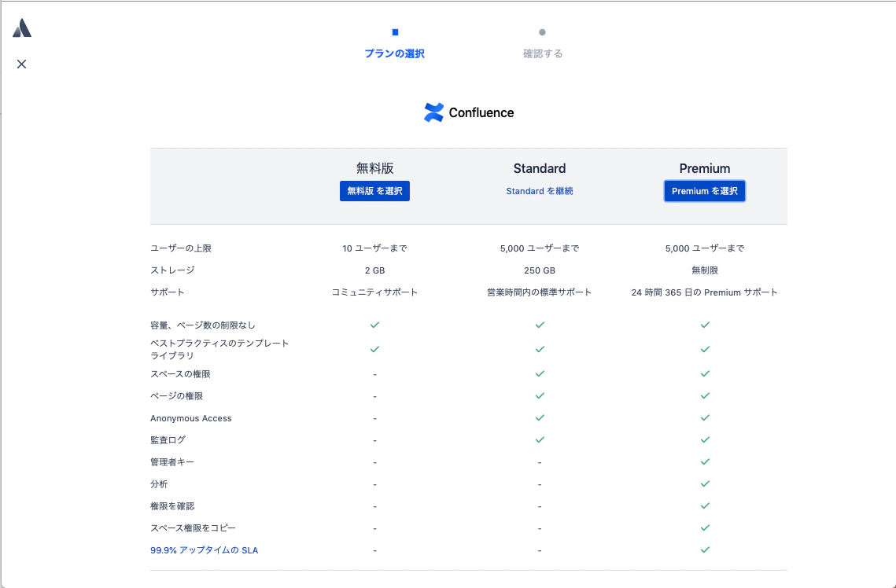Click the ページの権限 row label

[x=176, y=396]
